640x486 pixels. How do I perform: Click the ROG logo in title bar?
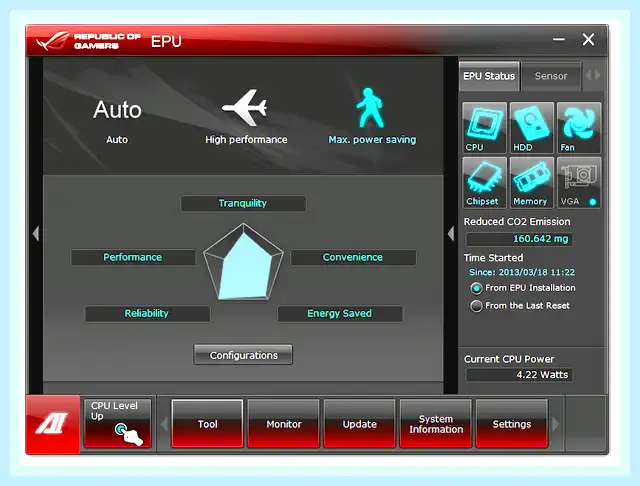pyautogui.click(x=52, y=41)
